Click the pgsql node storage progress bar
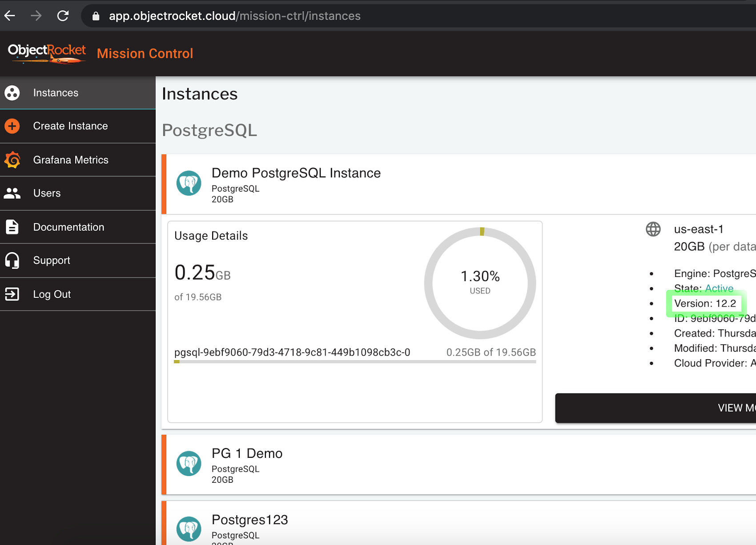 pos(355,362)
